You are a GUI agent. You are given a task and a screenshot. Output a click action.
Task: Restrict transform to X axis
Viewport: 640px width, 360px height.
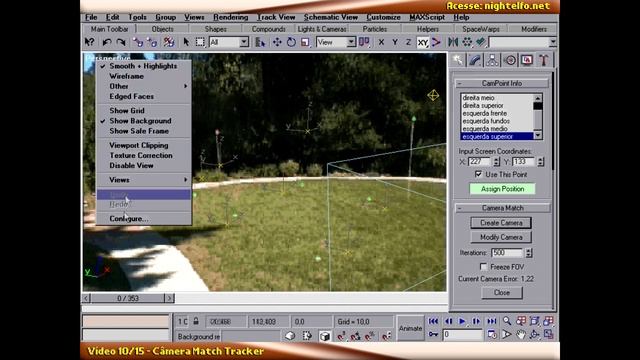[x=381, y=42]
